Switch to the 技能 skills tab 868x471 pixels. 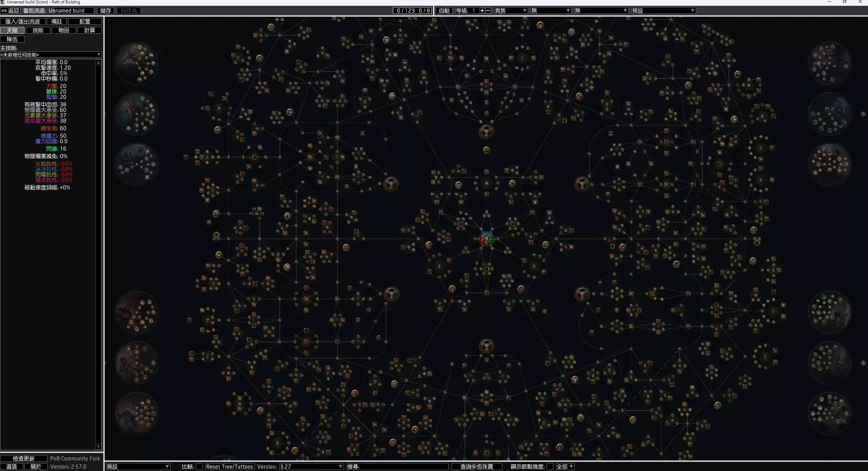tap(38, 30)
